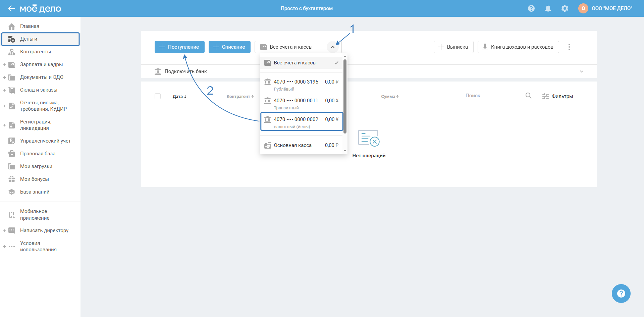Open the Контрагенты menu item

pos(36,52)
